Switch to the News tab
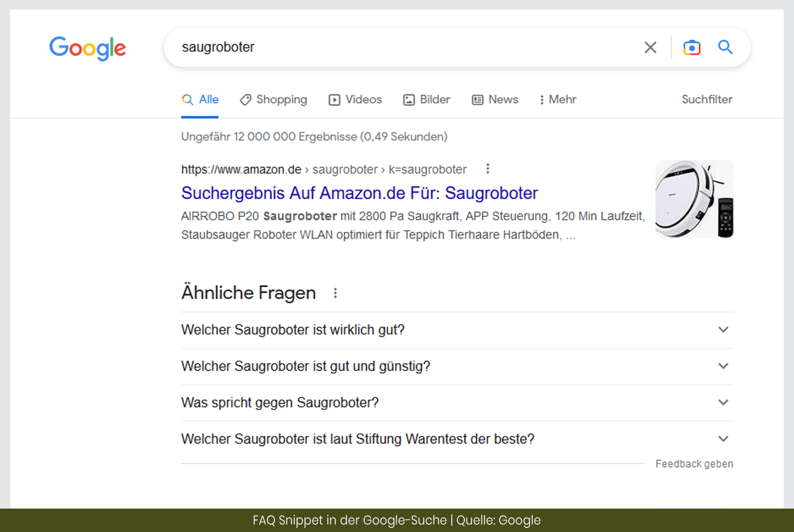 [x=495, y=100]
